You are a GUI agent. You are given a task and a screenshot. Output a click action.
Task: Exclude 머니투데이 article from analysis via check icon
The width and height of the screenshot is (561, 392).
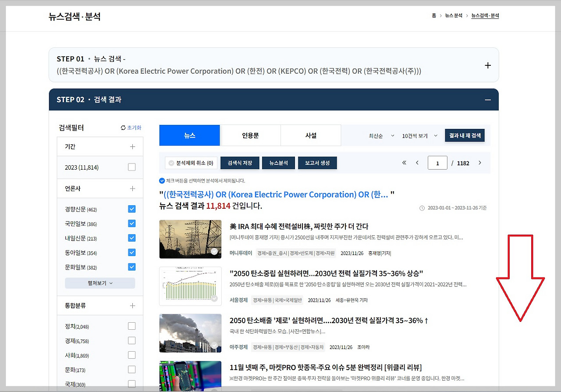click(x=214, y=252)
